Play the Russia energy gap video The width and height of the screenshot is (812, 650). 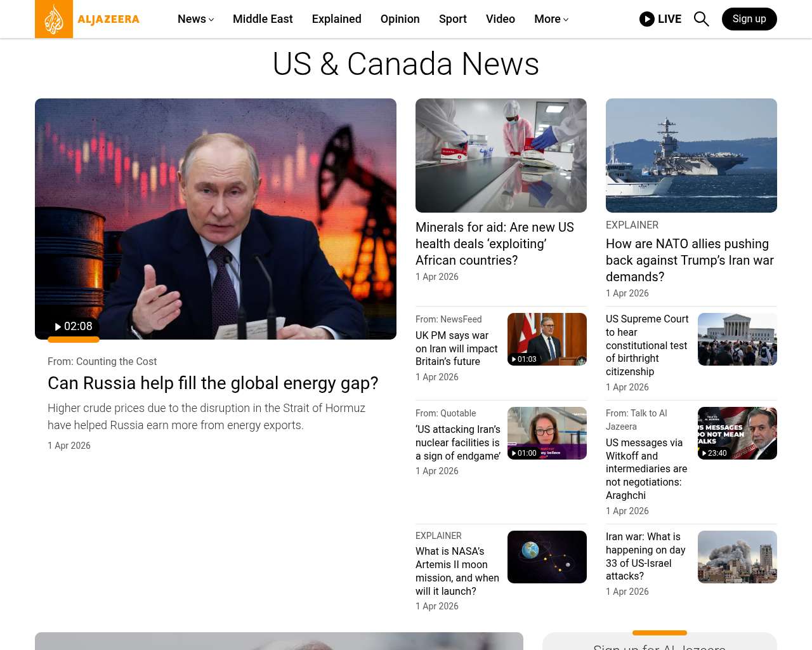pos(74,326)
